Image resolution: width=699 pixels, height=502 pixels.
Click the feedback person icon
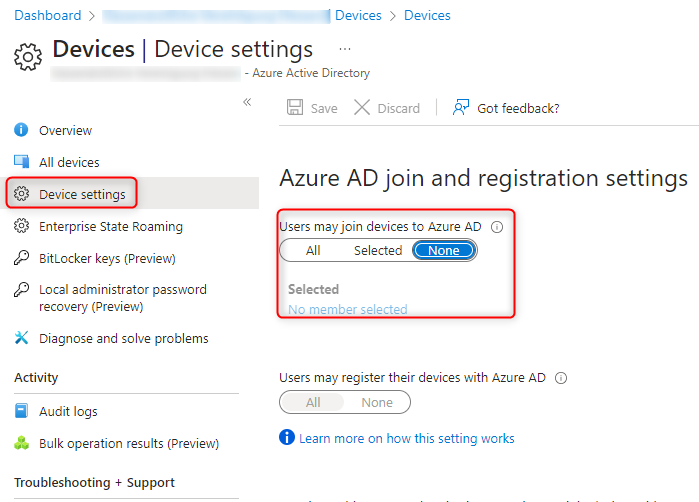tap(461, 107)
